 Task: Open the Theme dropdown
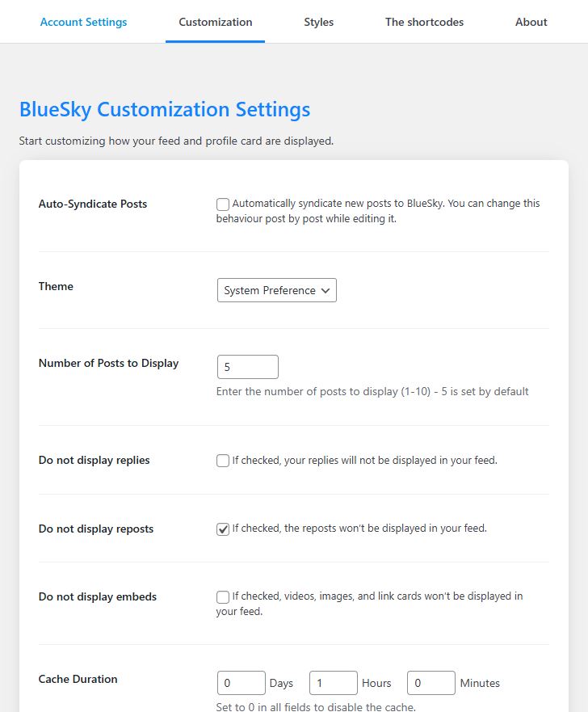coord(276,290)
